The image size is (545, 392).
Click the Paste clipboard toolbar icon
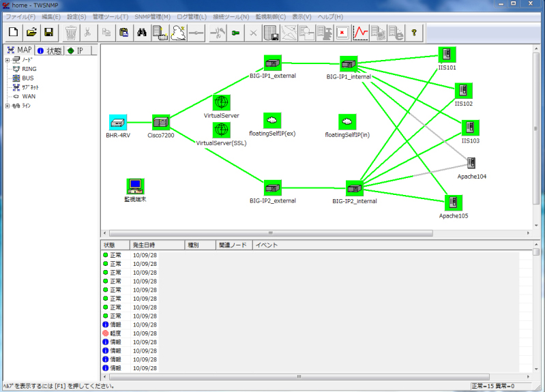tap(124, 32)
